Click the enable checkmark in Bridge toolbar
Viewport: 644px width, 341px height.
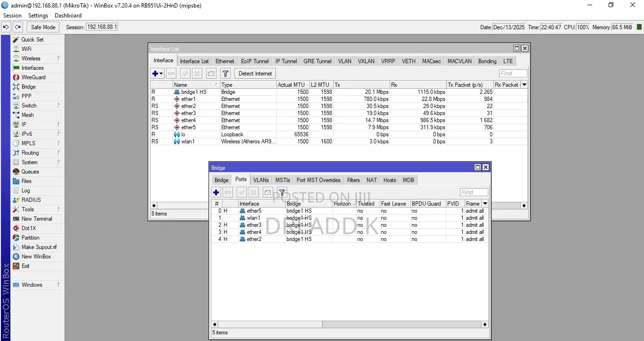(242, 192)
